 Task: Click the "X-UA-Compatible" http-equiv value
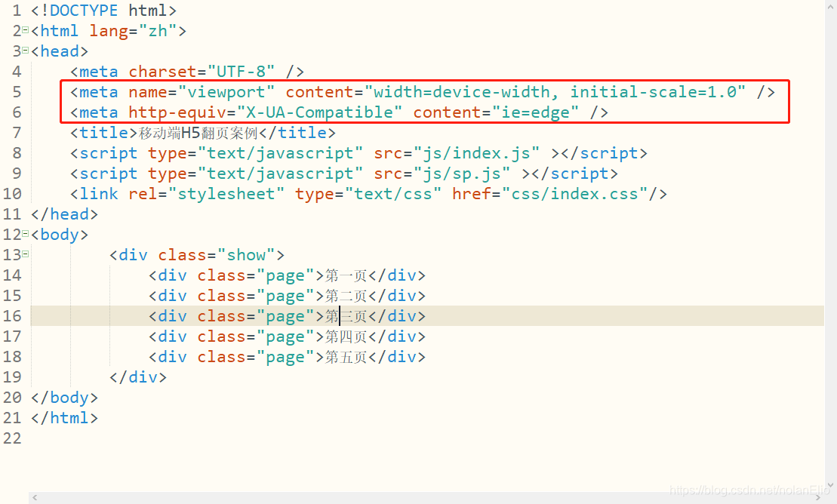[319, 112]
